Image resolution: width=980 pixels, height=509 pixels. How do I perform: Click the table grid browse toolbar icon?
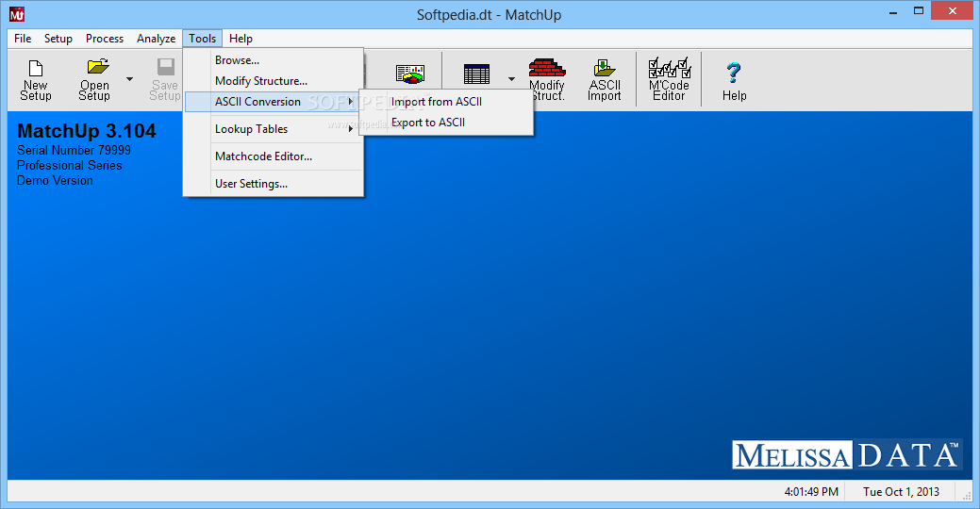[x=476, y=74]
